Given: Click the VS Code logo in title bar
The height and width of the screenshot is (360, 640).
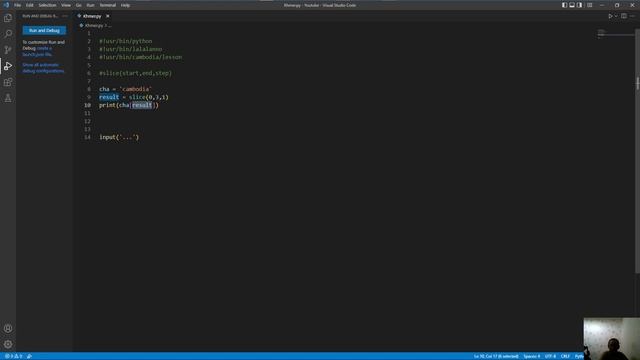Looking at the screenshot, I should pos(6,5).
